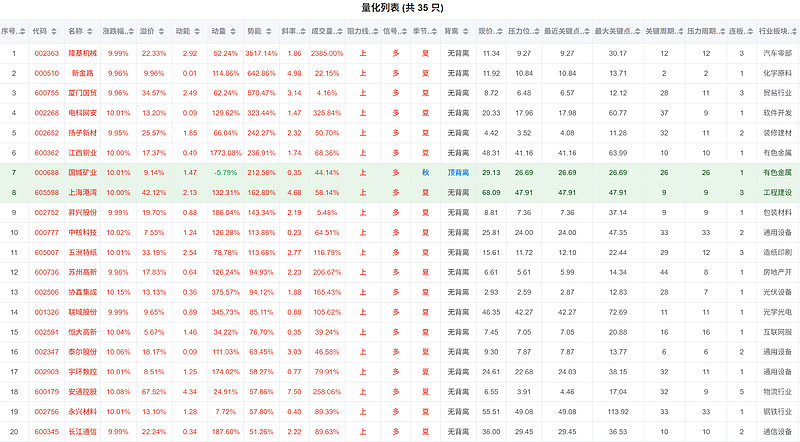The height and width of the screenshot is (442, 800).
Task: Open stock code 002506
Action: (46, 292)
